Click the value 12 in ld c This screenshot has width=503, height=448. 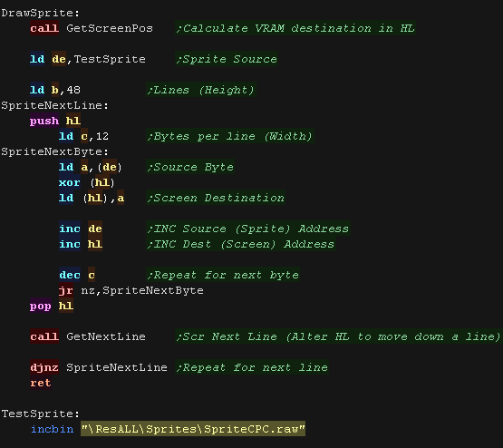tap(102, 136)
